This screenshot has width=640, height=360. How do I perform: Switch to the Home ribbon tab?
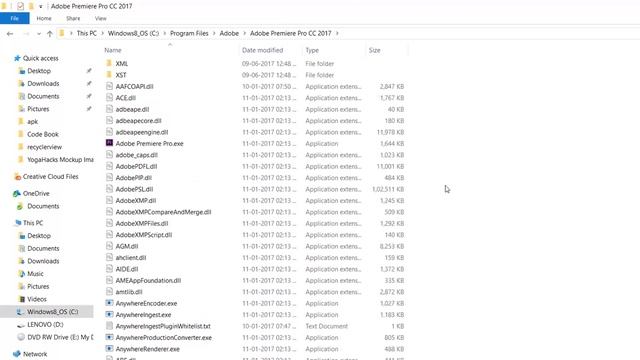[44, 18]
